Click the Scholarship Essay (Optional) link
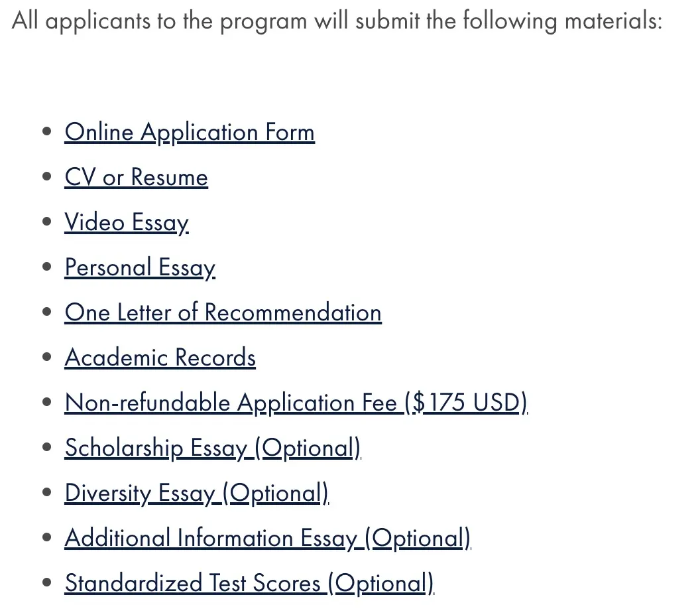Image resolution: width=700 pixels, height=609 pixels. [212, 448]
